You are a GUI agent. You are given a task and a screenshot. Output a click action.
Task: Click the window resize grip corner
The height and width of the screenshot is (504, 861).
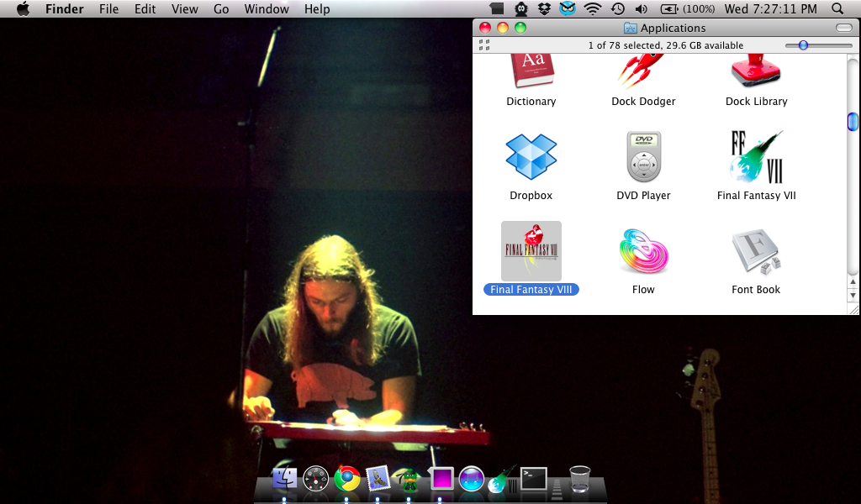[x=854, y=310]
